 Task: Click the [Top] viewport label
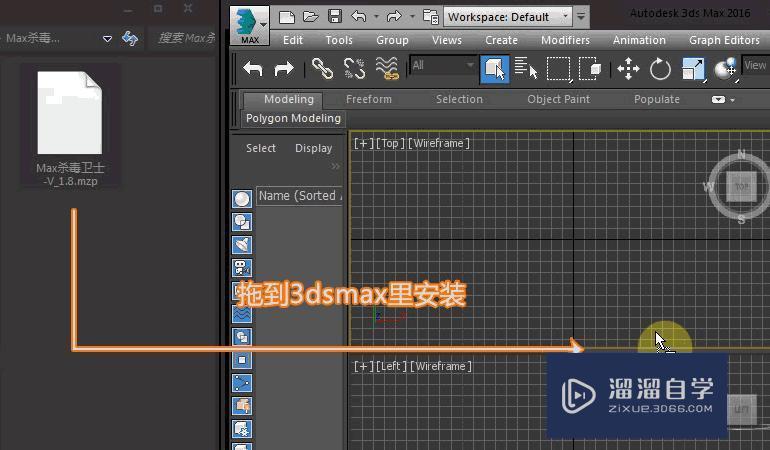click(x=390, y=143)
